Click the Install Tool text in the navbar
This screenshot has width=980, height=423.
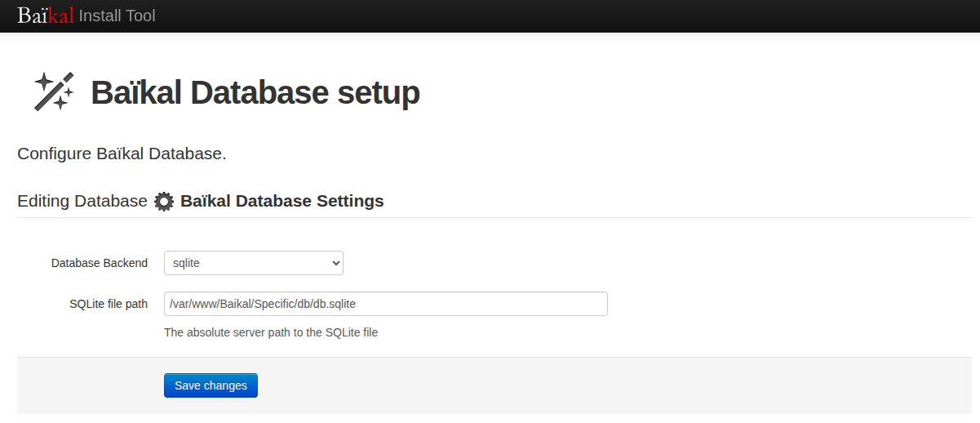117,16
